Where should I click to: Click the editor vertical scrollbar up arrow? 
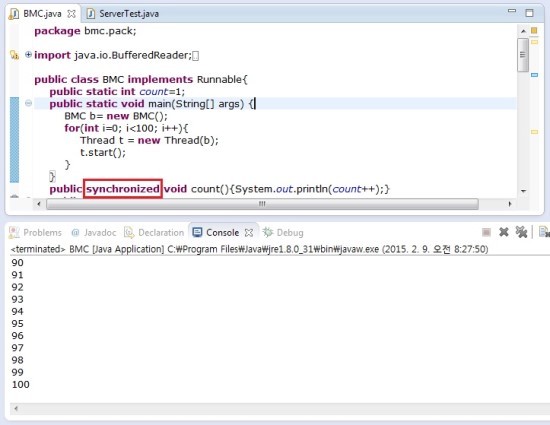[523, 31]
